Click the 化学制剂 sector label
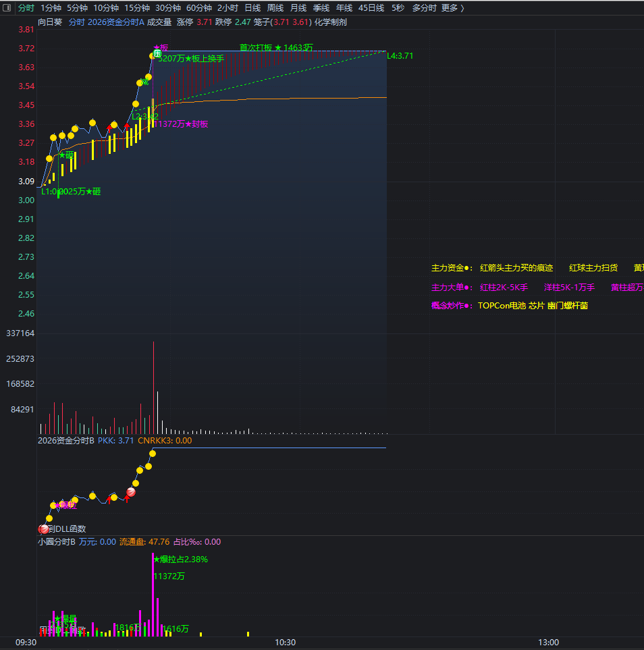The width and height of the screenshot is (644, 650). pyautogui.click(x=331, y=22)
